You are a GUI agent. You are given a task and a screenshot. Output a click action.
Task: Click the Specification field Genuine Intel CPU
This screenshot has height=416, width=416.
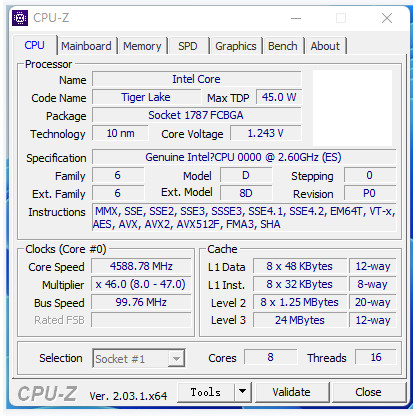click(x=244, y=157)
